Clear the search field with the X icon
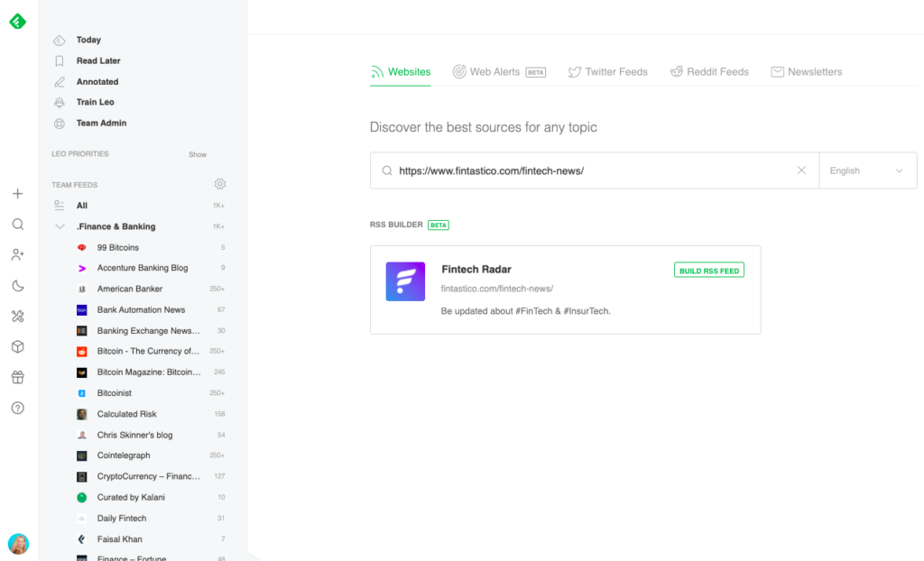Screen dimensions: 924x561 pyautogui.click(x=801, y=170)
